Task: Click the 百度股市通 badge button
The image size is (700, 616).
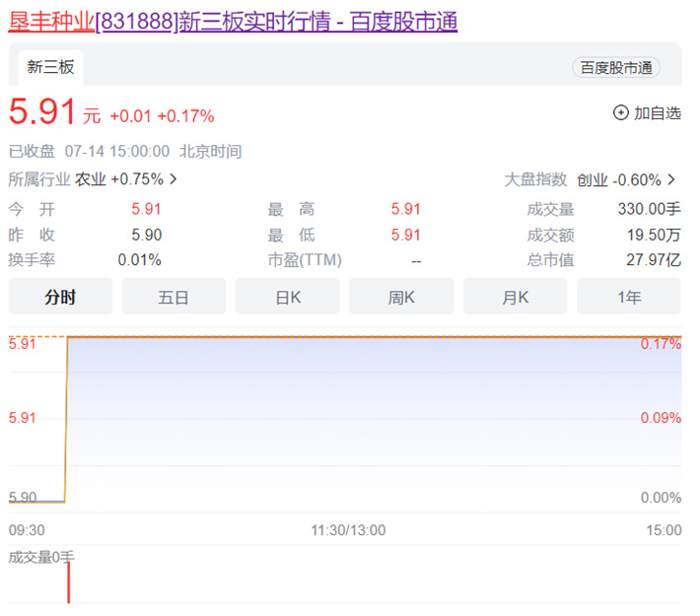Action: tap(615, 67)
